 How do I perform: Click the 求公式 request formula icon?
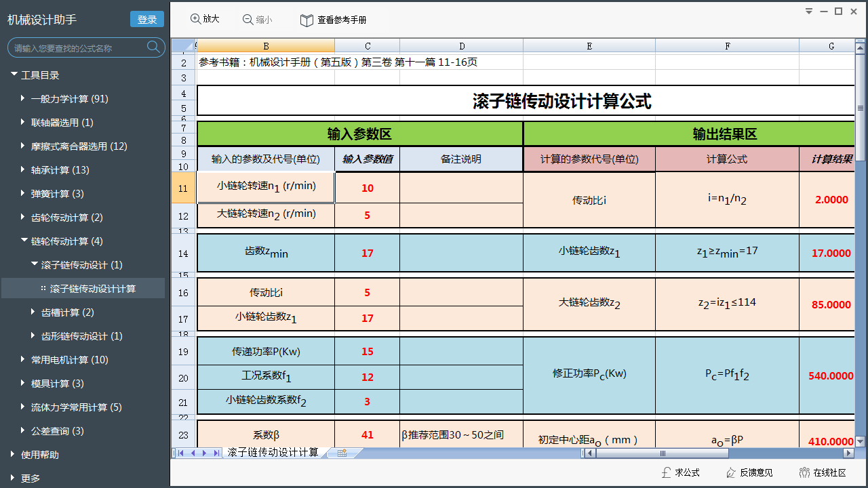[666, 472]
